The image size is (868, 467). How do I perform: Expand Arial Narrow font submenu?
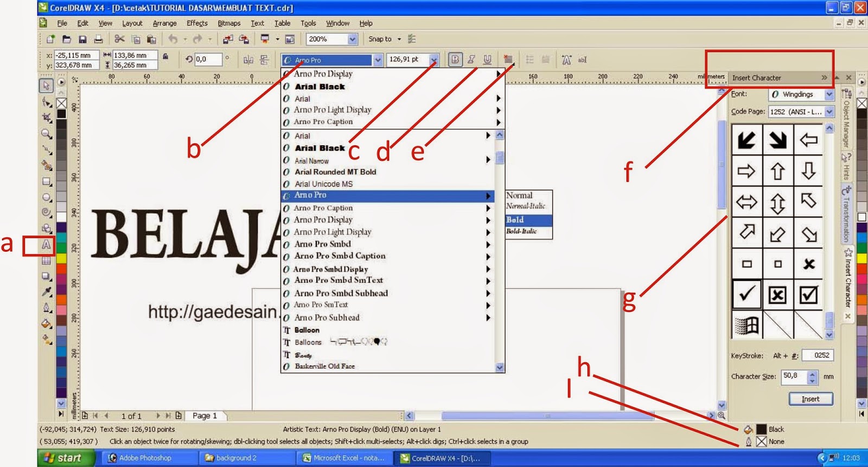tap(488, 160)
